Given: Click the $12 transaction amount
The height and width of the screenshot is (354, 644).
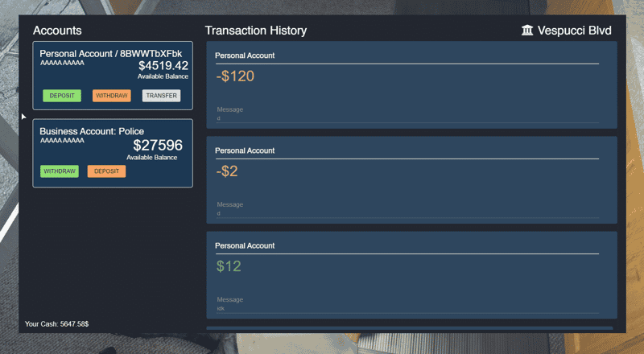Looking at the screenshot, I should [229, 266].
